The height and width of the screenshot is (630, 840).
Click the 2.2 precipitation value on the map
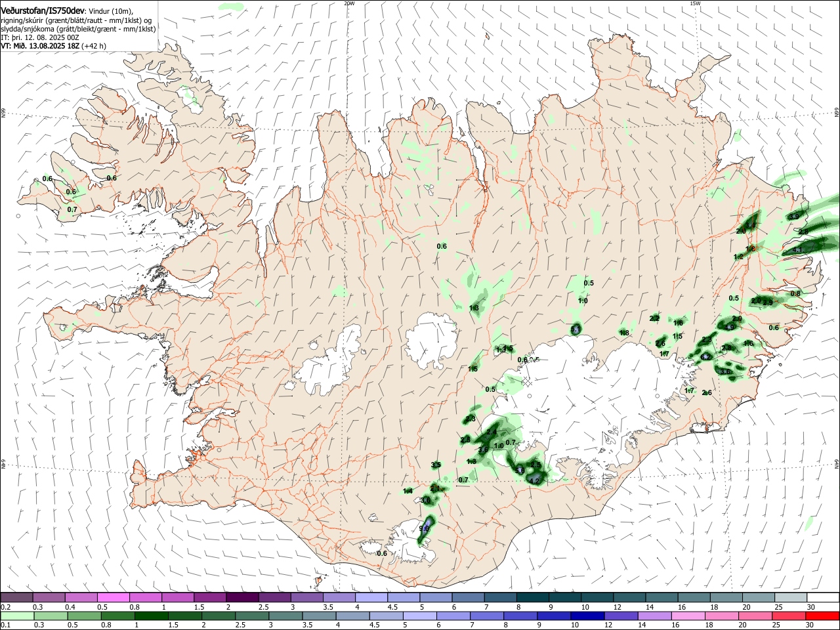click(654, 318)
